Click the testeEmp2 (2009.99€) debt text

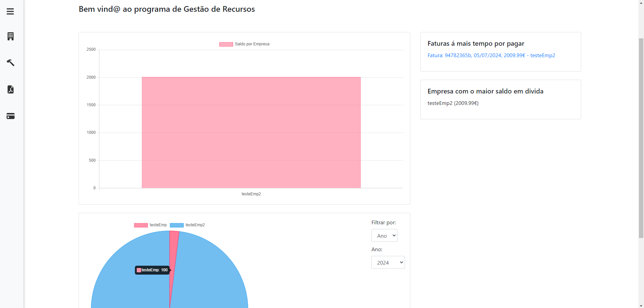(x=453, y=103)
